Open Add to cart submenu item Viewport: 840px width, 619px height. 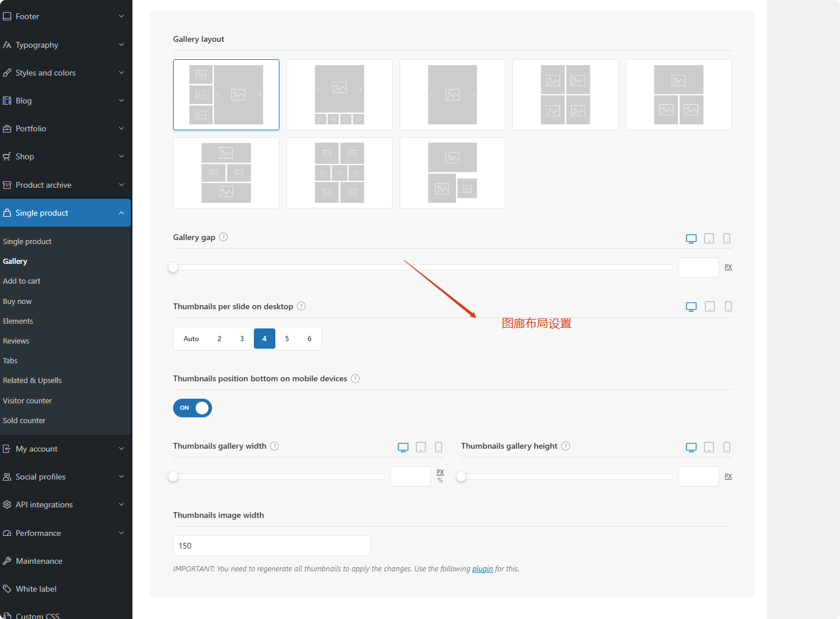[21, 281]
